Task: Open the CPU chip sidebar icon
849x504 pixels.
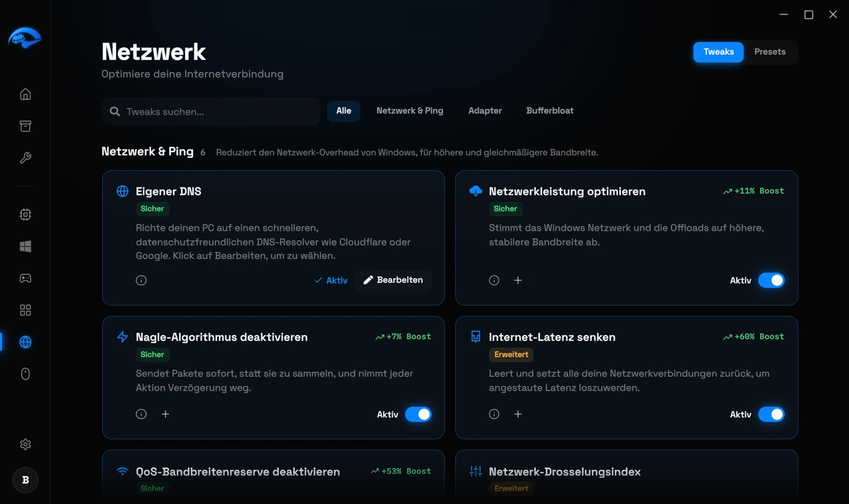Action: tap(25, 214)
